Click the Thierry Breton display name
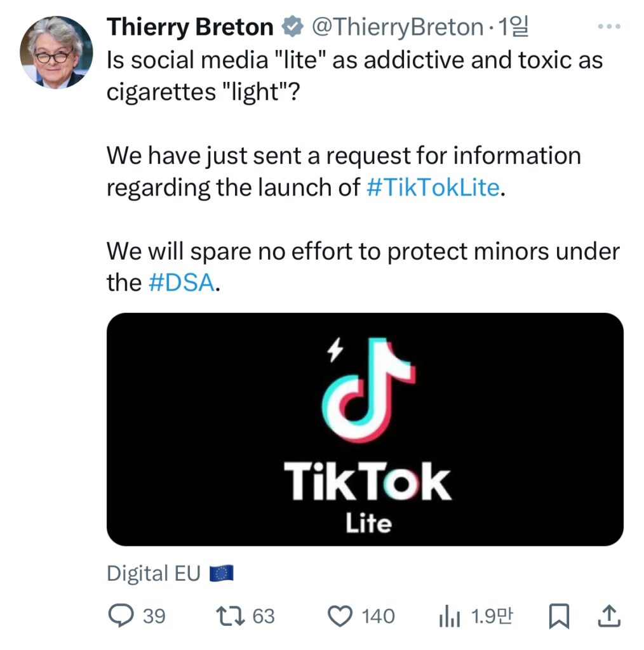 tap(190, 27)
